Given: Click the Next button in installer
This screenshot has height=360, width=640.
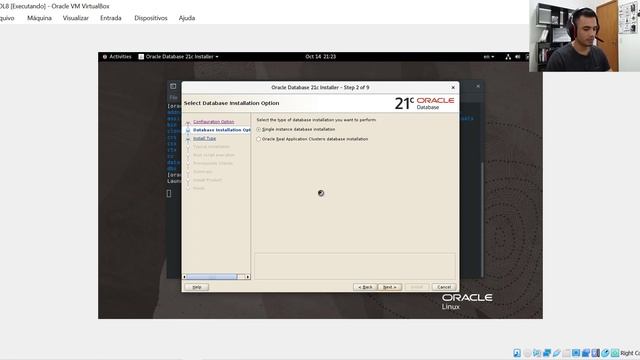Looking at the screenshot, I should click(389, 287).
